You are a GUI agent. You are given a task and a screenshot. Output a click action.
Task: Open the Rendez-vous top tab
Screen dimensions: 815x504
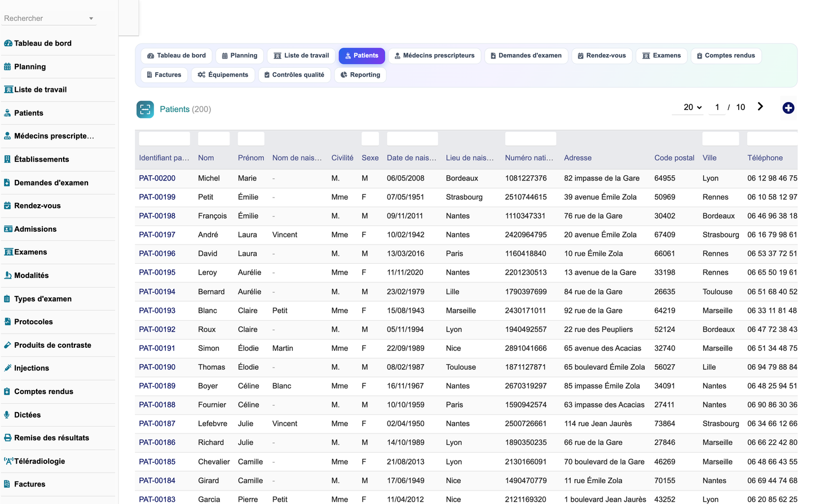[602, 56]
